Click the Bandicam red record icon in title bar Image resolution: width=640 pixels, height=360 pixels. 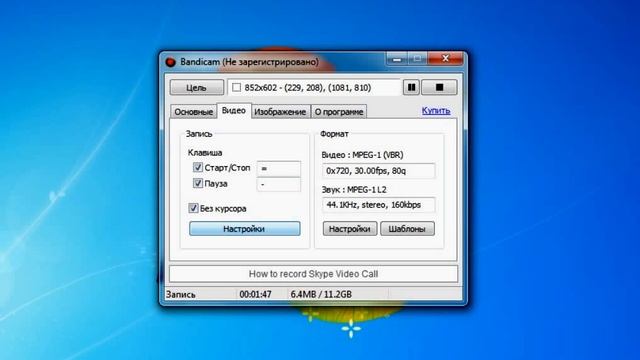pos(170,62)
